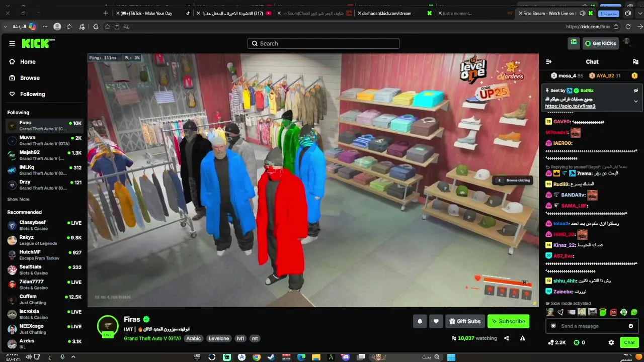Screen dimensions: 644x362
Task: Open the user profile avatar menu
Action: pos(627,43)
